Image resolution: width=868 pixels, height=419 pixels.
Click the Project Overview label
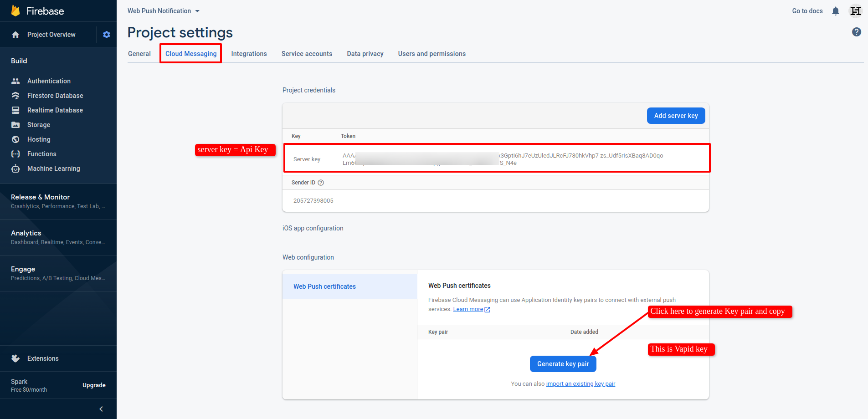coord(51,35)
